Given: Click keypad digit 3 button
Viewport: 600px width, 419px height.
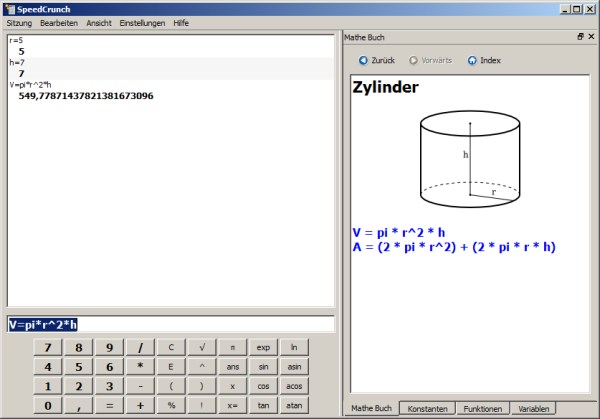Looking at the screenshot, I should (109, 386).
